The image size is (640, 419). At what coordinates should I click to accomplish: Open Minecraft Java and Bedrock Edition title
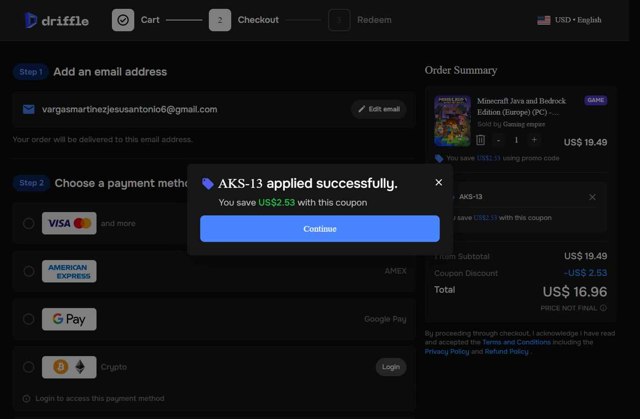521,106
